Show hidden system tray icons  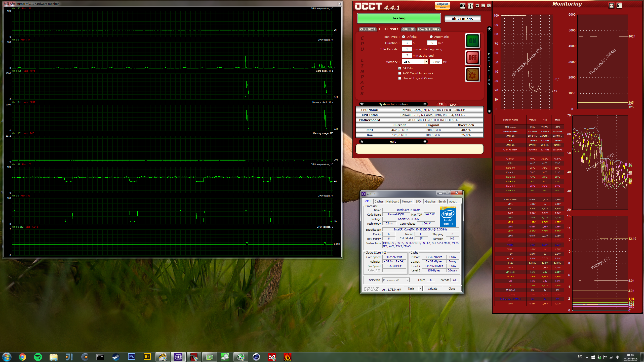point(587,357)
